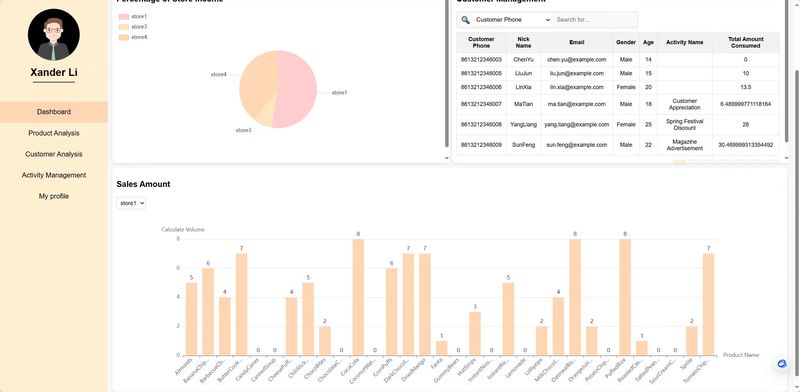The image size is (800, 392).
Task: Click the Magazine Advertisement activity cell
Action: (x=685, y=145)
